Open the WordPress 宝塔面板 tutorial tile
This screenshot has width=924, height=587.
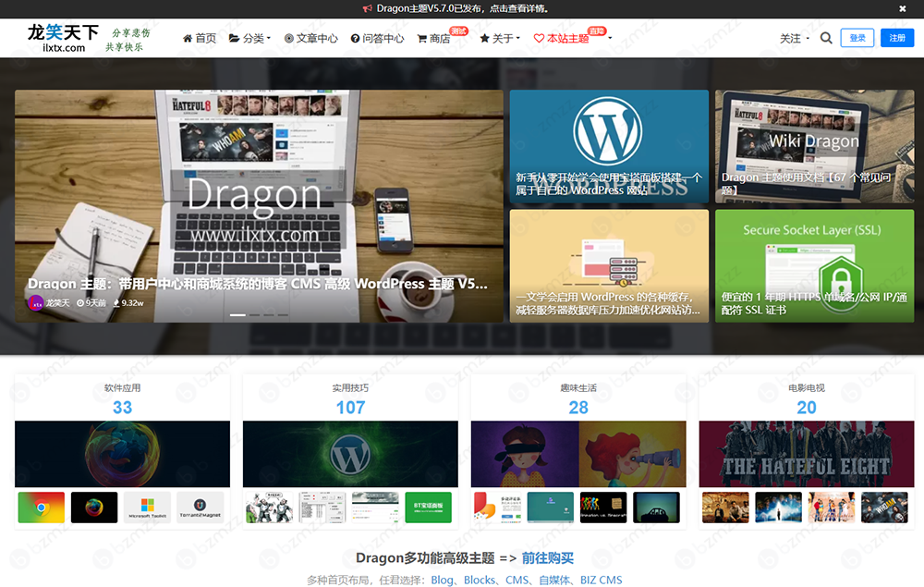609,147
